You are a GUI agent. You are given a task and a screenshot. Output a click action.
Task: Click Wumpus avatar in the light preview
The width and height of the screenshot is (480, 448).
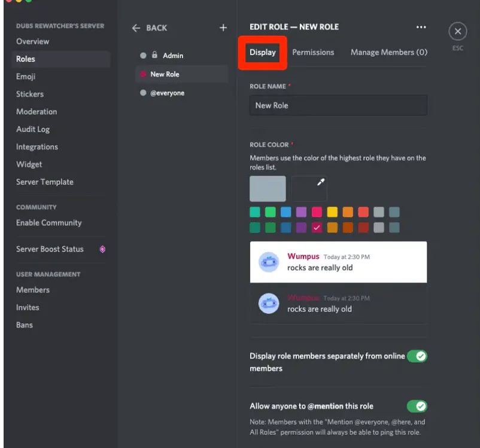[268, 262]
